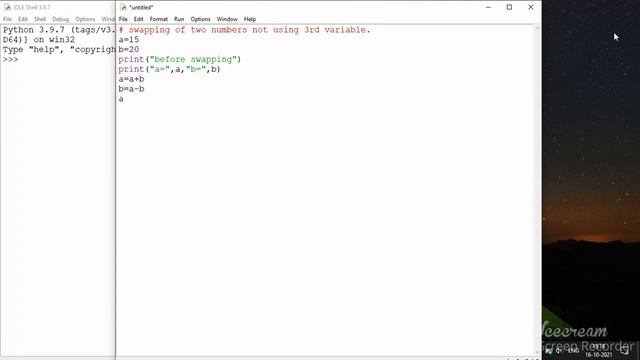Click the b=a-b code line
The image size is (640, 360).
coord(131,89)
